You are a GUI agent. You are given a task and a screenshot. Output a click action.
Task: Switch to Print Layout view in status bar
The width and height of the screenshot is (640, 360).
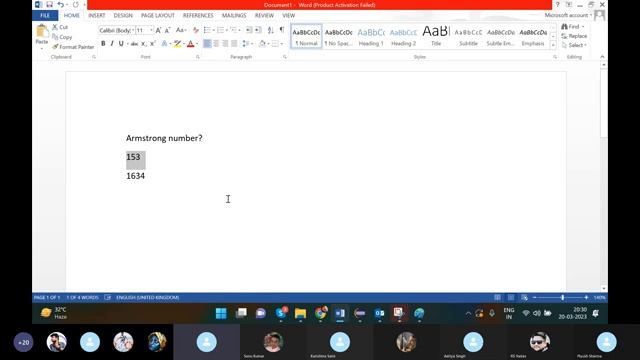tap(511, 298)
